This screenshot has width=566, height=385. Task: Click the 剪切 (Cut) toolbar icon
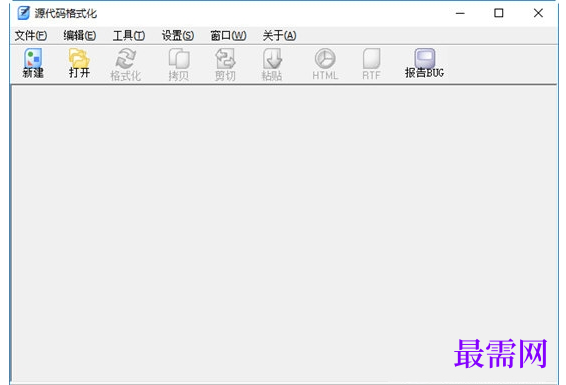click(225, 64)
